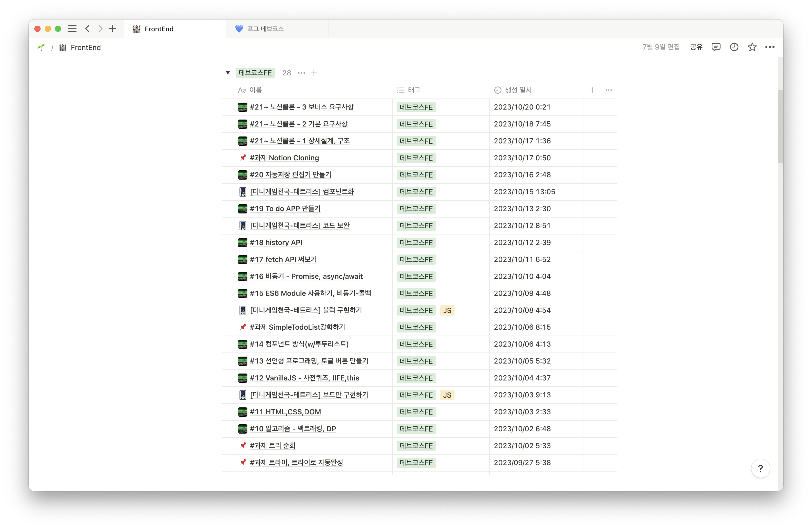Collapse the 데브코스FE group triangle

tap(228, 73)
